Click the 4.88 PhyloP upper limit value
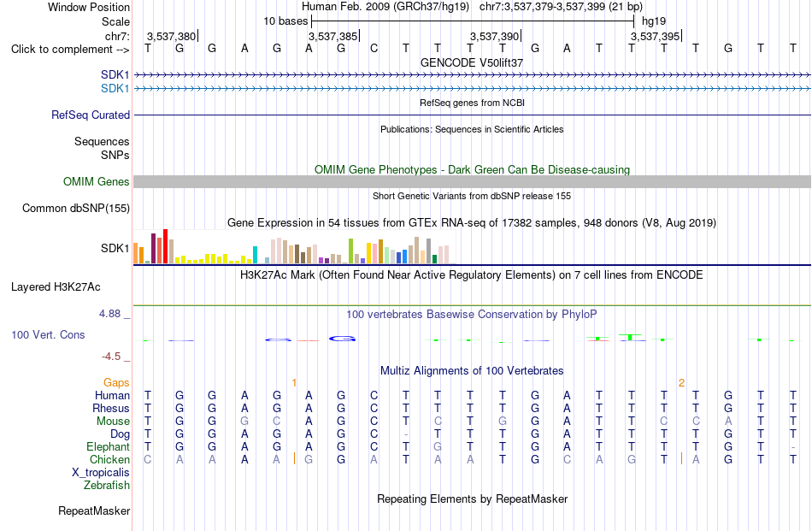Screen dimensions: 812x531 pyautogui.click(x=109, y=314)
